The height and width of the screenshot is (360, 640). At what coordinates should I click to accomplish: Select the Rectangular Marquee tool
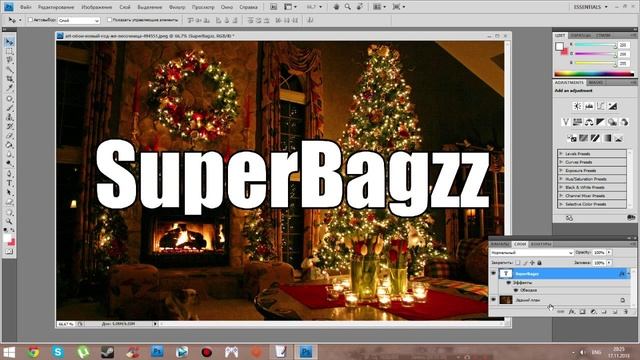pos(9,51)
